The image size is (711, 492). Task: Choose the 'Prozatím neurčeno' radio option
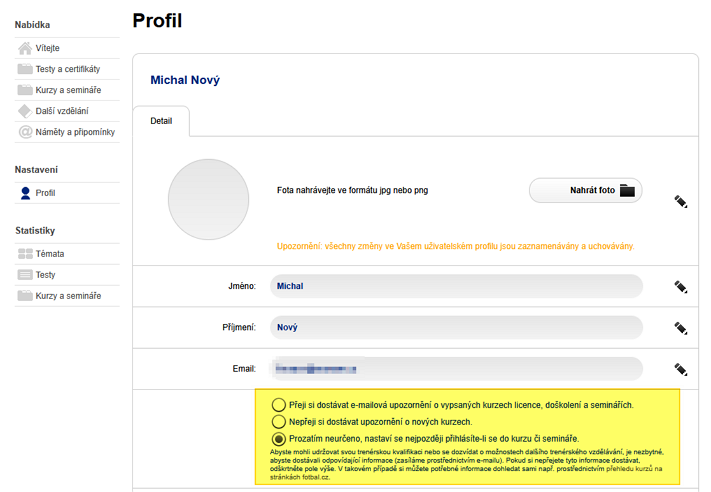pos(279,439)
